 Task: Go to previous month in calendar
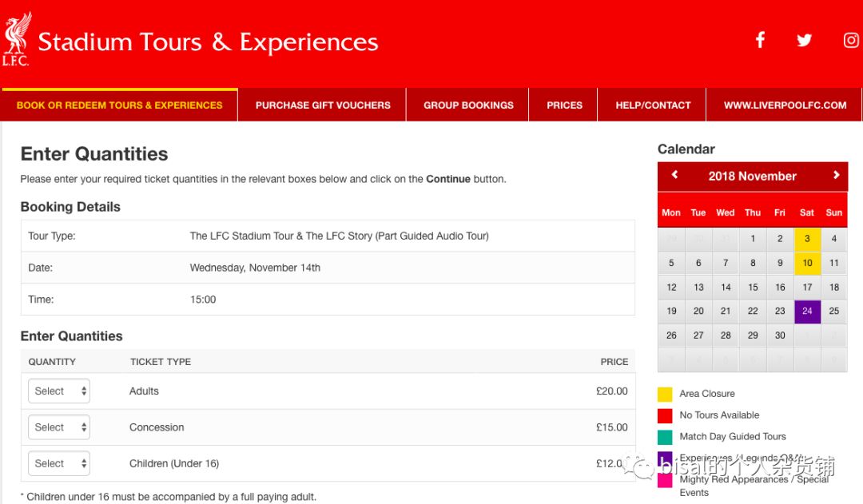point(674,175)
